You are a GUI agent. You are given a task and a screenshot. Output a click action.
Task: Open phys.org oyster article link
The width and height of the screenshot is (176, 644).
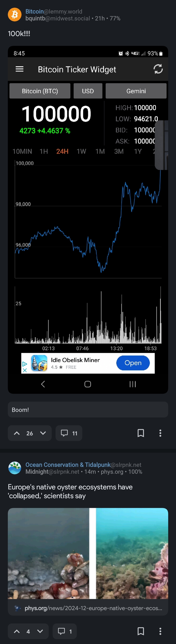(88, 608)
